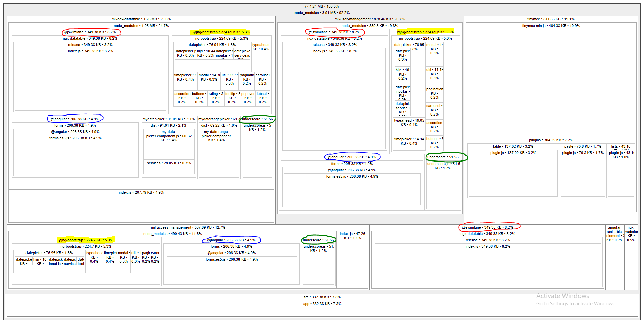Select "@swimlane • 349.38 KB" inside mil-ngx-datatable
Screen dimensions: 644x322
point(90,32)
